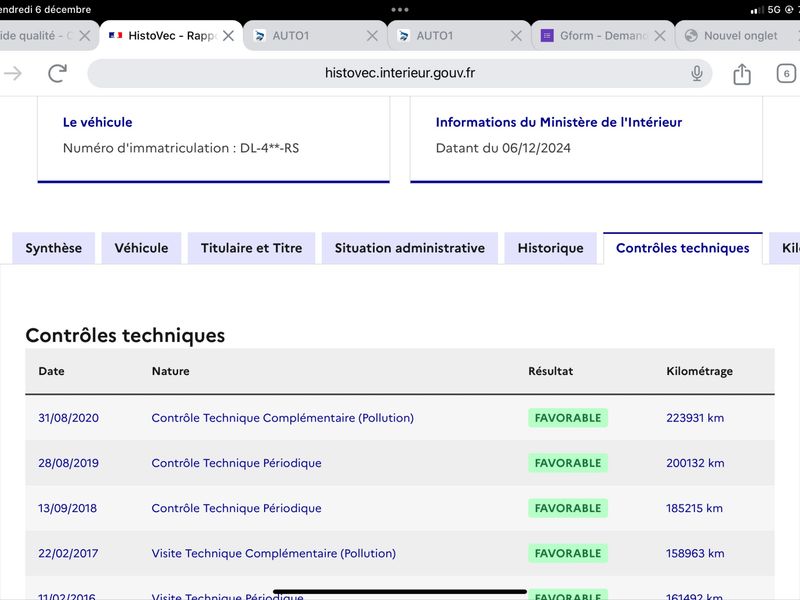This screenshot has width=800, height=600.
Task: Go forward with the arrow icon
Action: point(13,73)
